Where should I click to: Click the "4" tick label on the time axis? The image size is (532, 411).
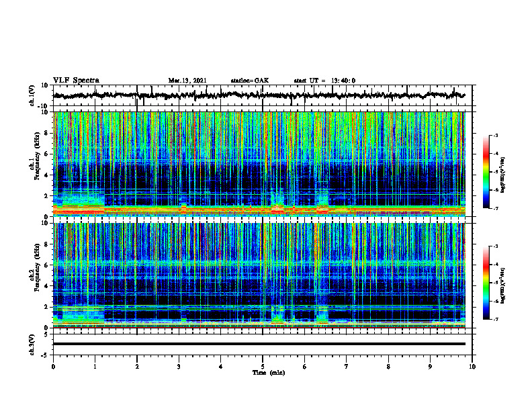[x=221, y=367]
